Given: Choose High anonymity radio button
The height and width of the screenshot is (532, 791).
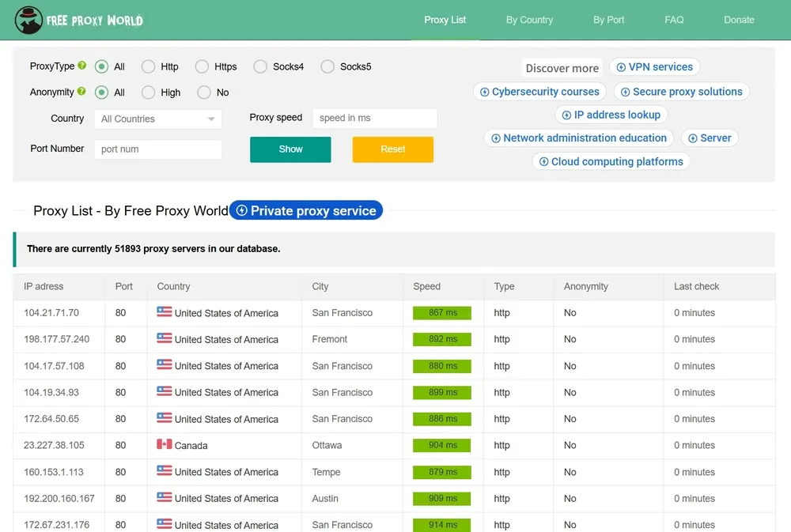Looking at the screenshot, I should [x=149, y=92].
